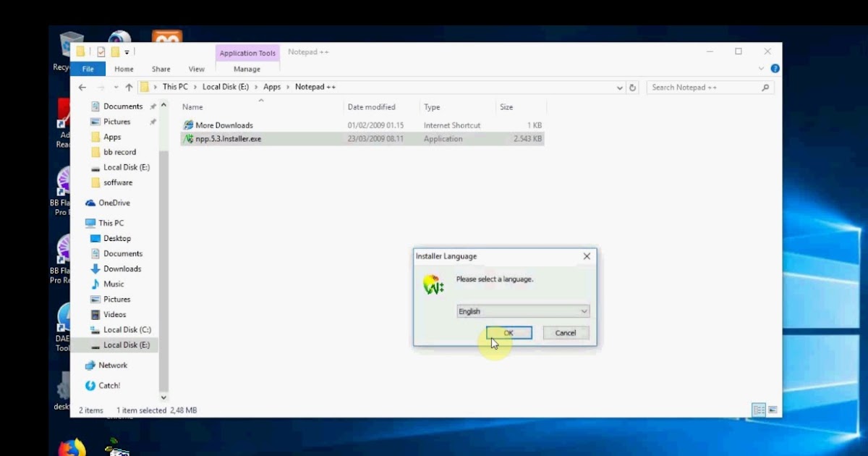Switch to the View ribbon tab

[197, 69]
